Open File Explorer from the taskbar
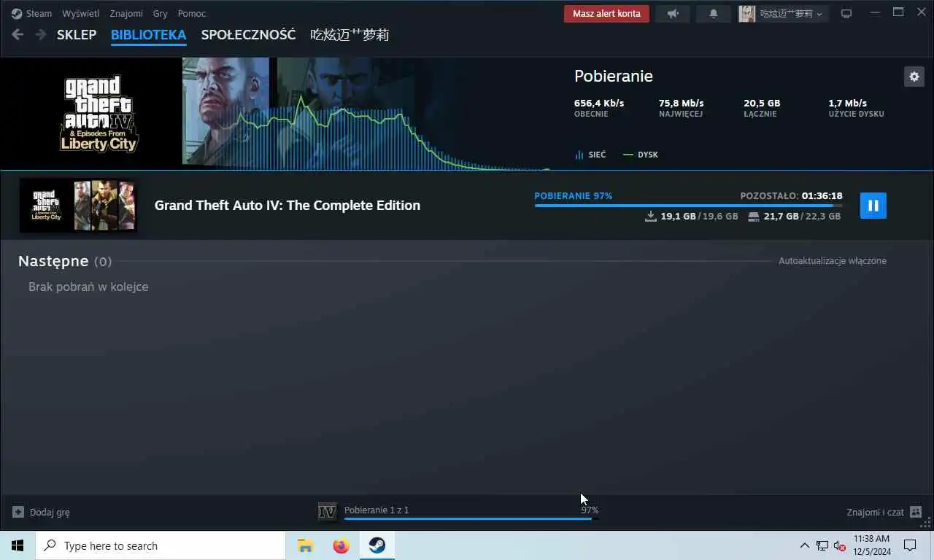This screenshot has height=560, width=934. pyautogui.click(x=305, y=545)
